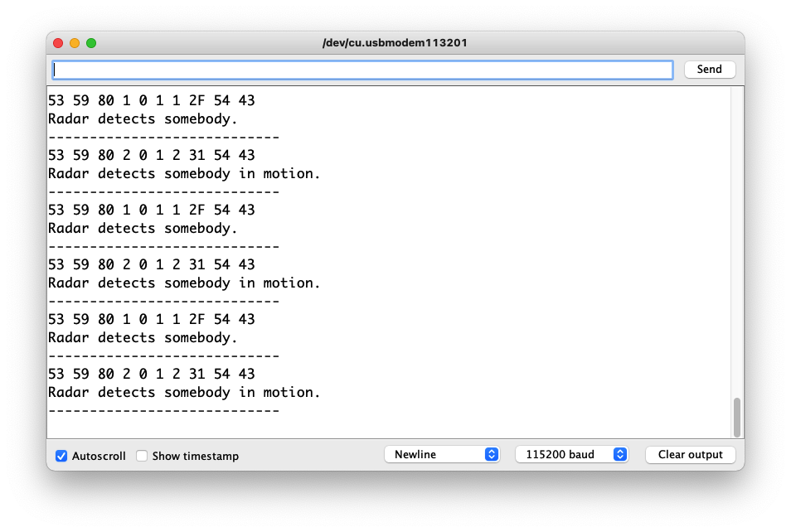The height and width of the screenshot is (532, 791).
Task: Click the Send button
Action: (709, 69)
